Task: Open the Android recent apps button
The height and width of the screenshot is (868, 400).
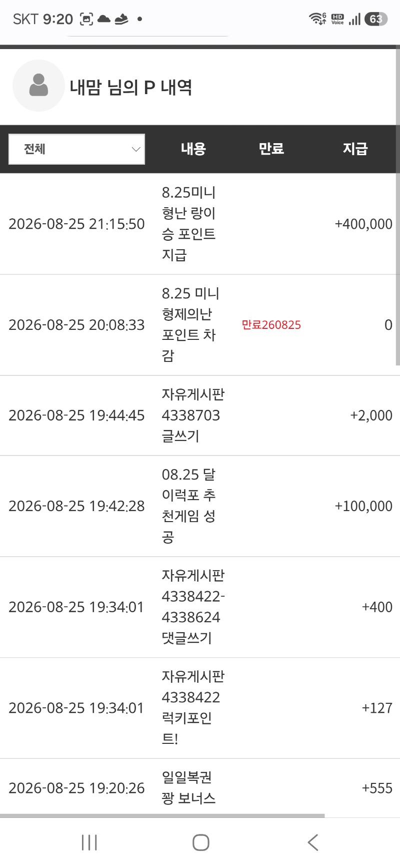Action: [89, 842]
